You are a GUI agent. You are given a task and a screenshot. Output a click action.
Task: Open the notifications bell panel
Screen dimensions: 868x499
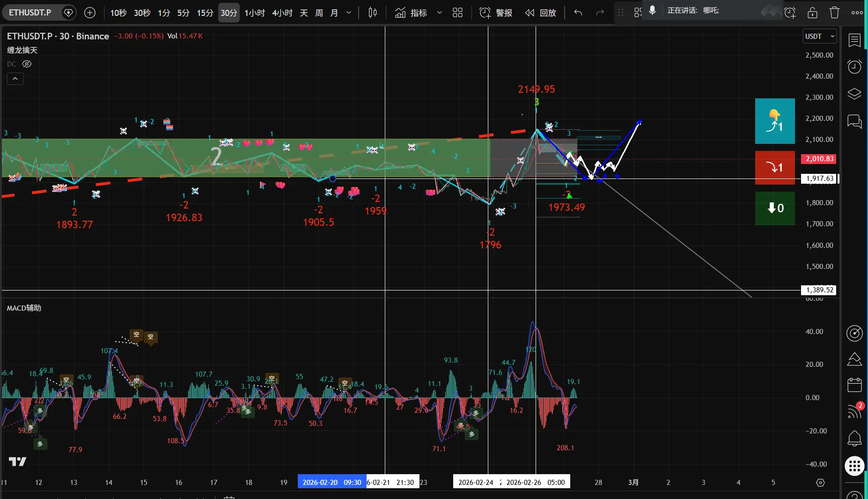coord(854,439)
